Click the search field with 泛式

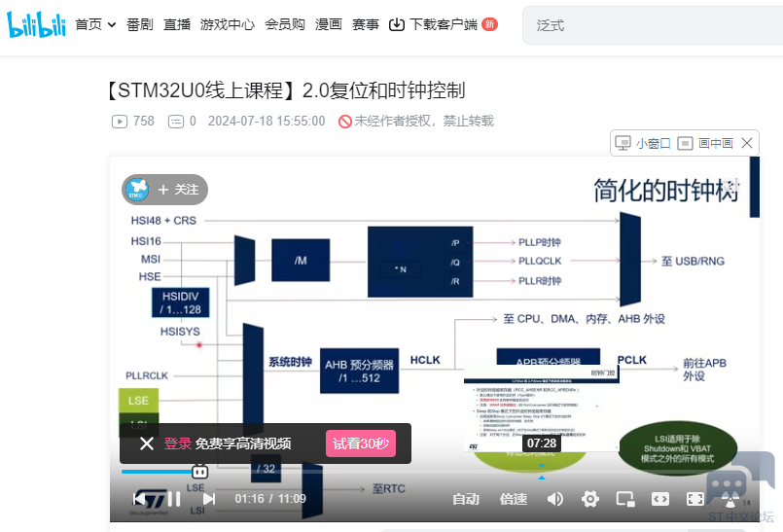click(x=652, y=25)
